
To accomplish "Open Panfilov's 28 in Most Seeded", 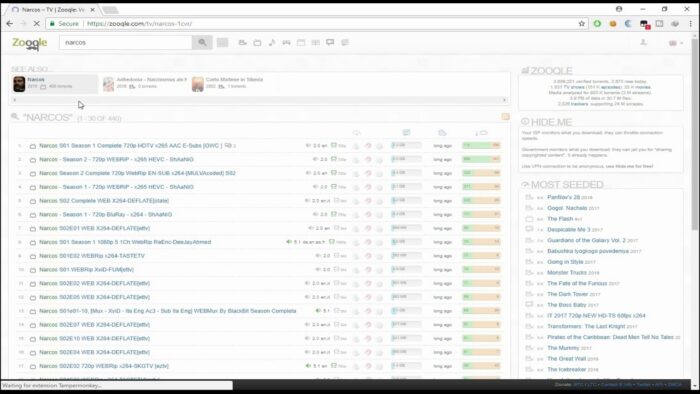I will 563,197.
